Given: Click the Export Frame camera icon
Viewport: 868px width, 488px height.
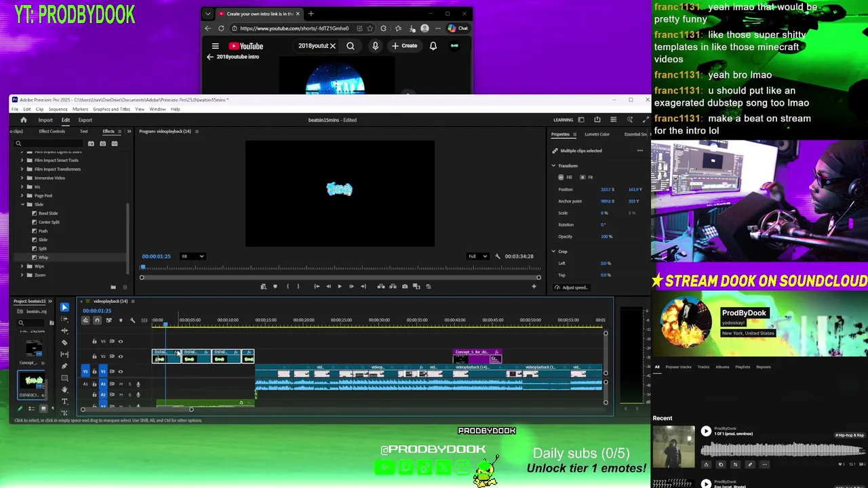Looking at the screenshot, I should (x=405, y=286).
